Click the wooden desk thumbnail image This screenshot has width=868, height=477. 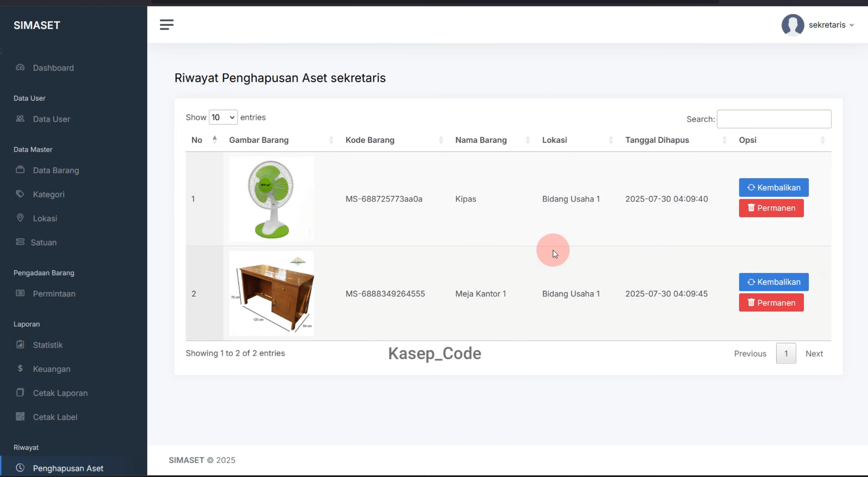coord(272,293)
